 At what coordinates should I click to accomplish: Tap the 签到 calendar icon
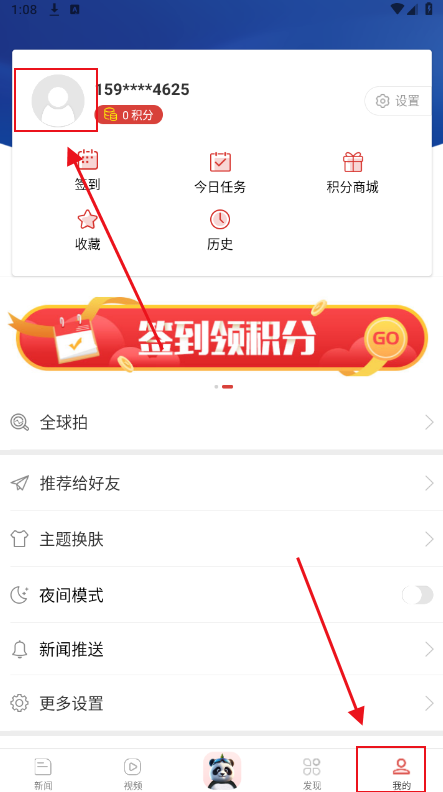click(88, 160)
